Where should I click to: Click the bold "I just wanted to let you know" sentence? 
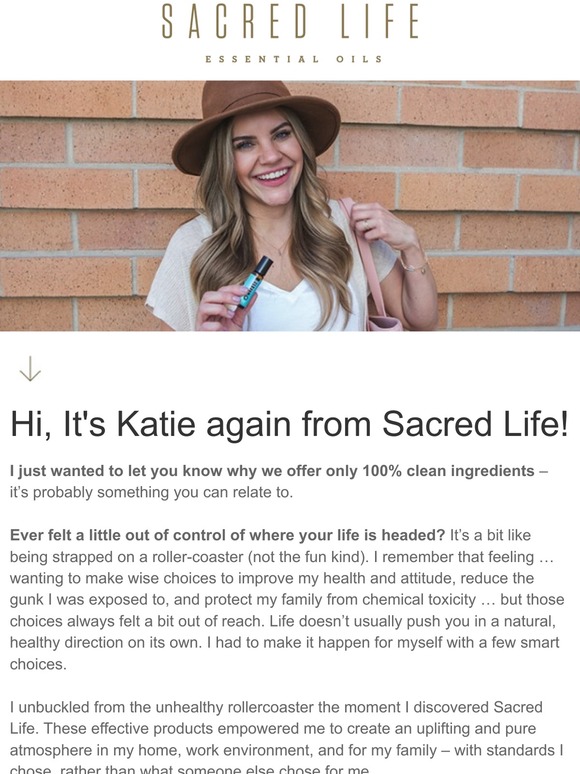[x=272, y=471]
